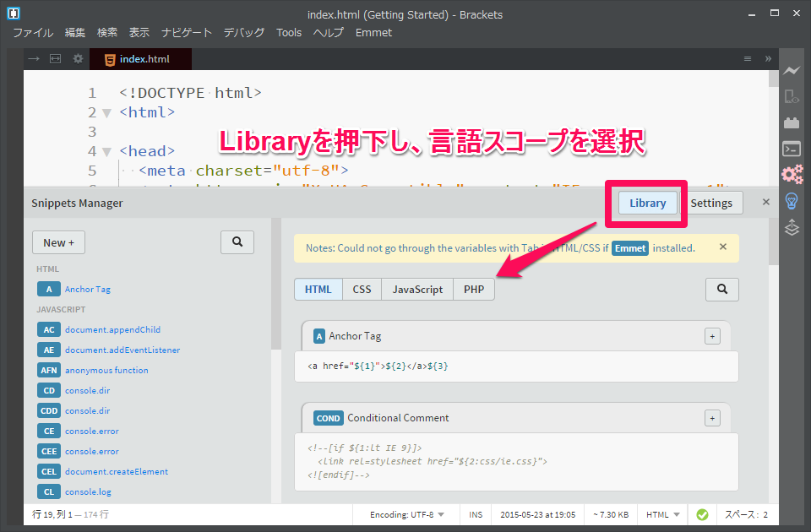Open console.error snippet with CEE badge
Image resolution: width=811 pixels, height=532 pixels.
(92, 451)
